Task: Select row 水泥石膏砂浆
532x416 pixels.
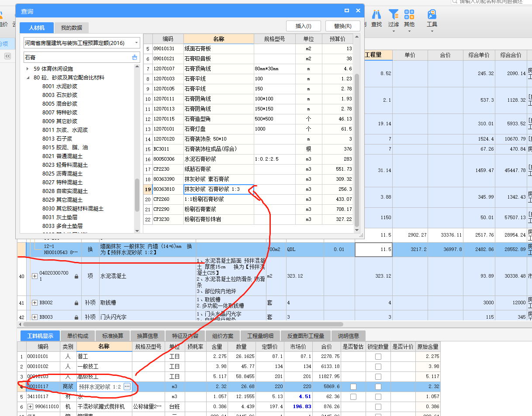Action: click(x=248, y=159)
